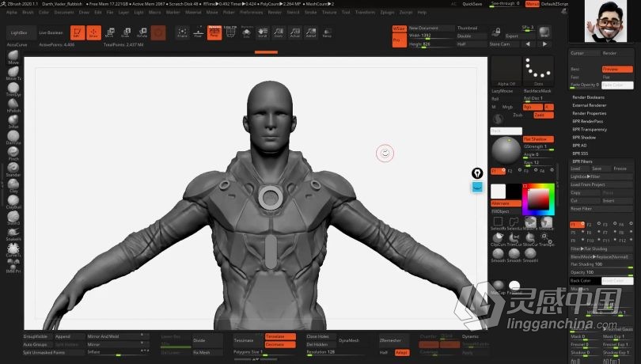This screenshot has height=364, width=641.
Task: Expand the BPR Shadow section
Action: 584,138
